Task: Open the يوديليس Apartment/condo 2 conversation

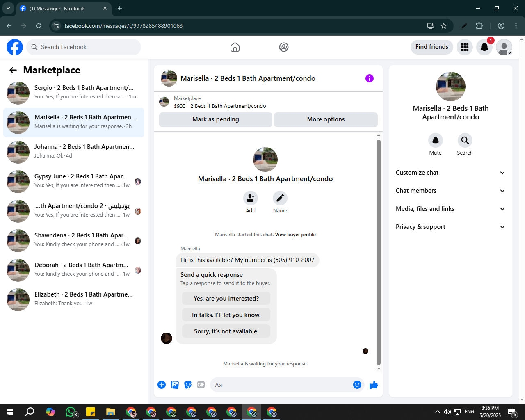Action: (74, 211)
